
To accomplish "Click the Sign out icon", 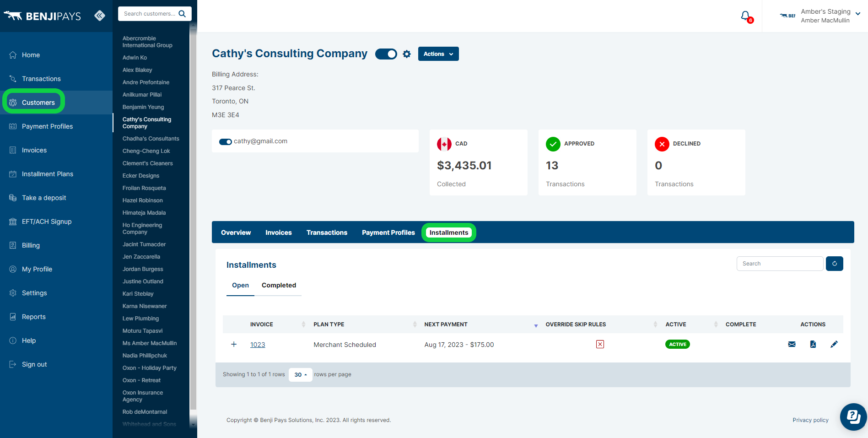I will pyautogui.click(x=13, y=364).
